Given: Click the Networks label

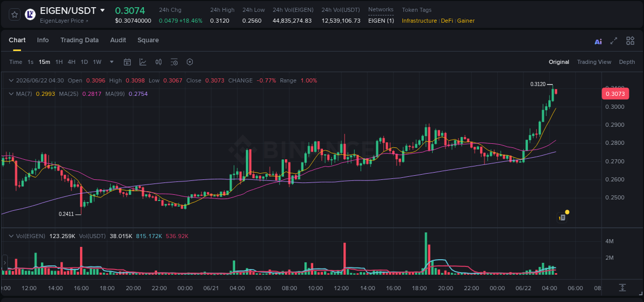Looking at the screenshot, I should click(x=381, y=9).
